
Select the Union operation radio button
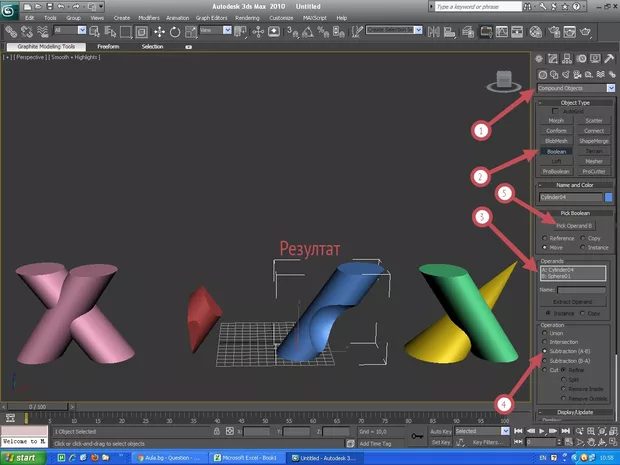(x=542, y=333)
